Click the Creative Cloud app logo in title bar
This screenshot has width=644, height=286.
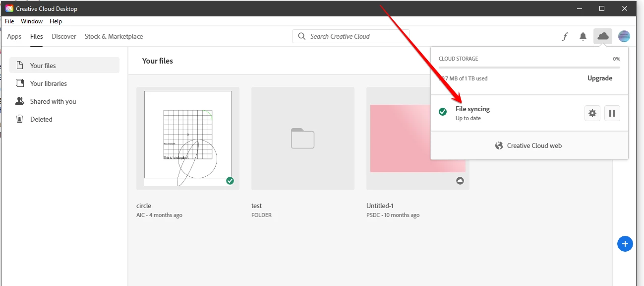tap(9, 8)
